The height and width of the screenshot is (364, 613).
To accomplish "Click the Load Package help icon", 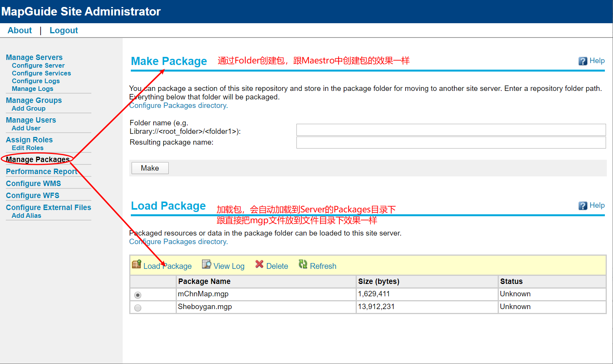I will coord(583,206).
